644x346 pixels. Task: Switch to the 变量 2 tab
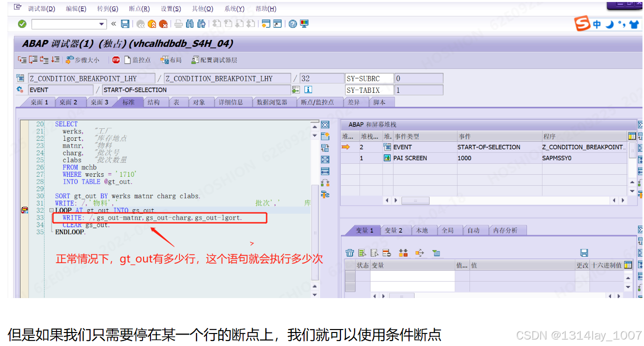point(393,230)
